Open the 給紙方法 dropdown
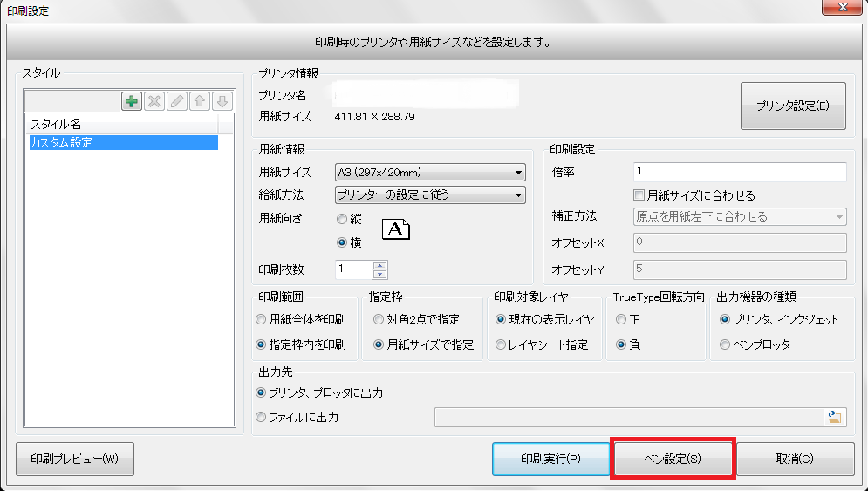Image resolution: width=868 pixels, height=491 pixels. click(430, 194)
